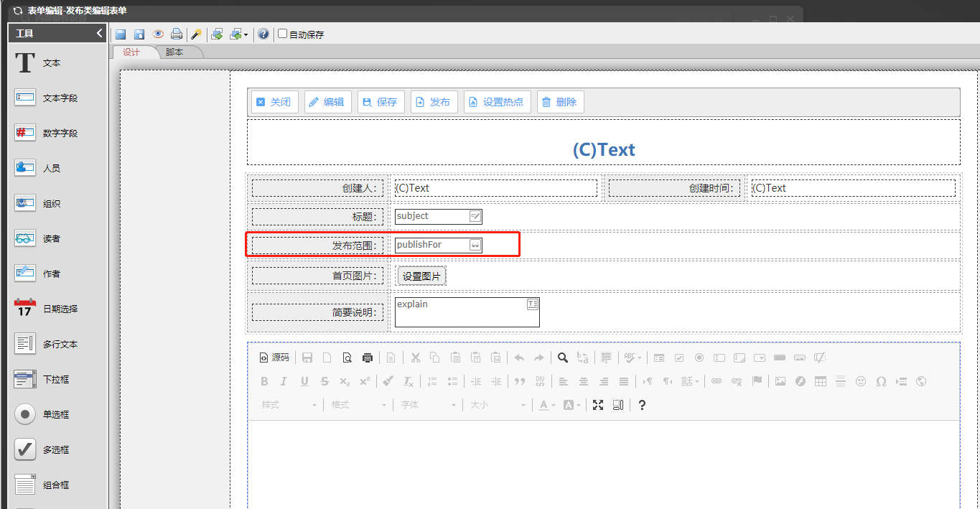Click the magnifier find icon in editor
This screenshot has width=980, height=509.
(563, 358)
